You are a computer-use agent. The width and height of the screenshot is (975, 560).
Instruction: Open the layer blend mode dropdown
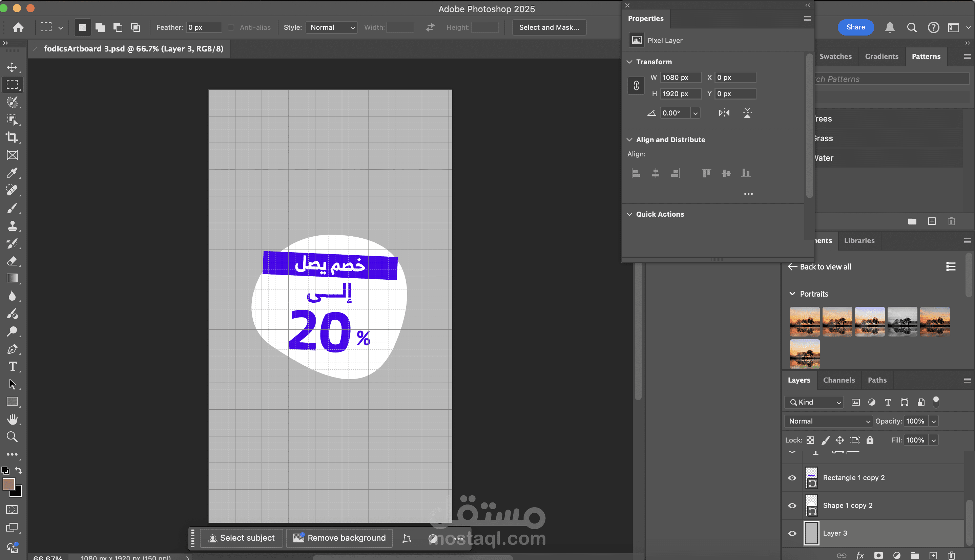pos(828,421)
